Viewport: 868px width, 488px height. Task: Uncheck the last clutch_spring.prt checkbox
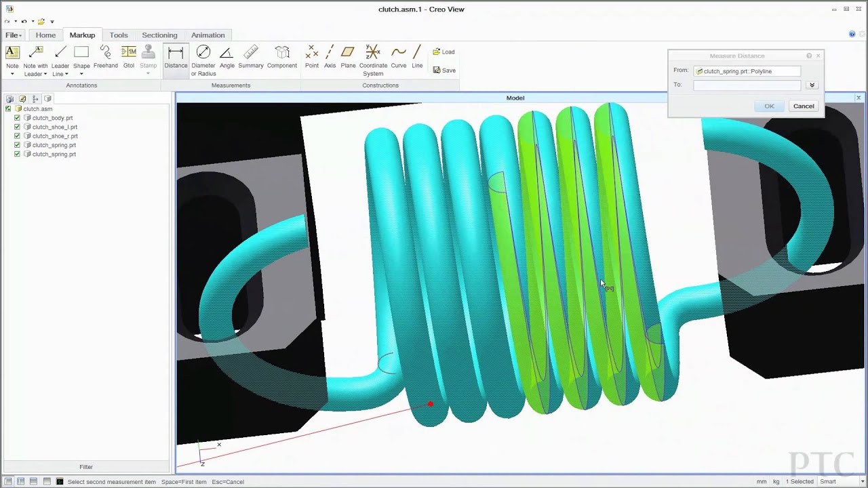(x=18, y=154)
